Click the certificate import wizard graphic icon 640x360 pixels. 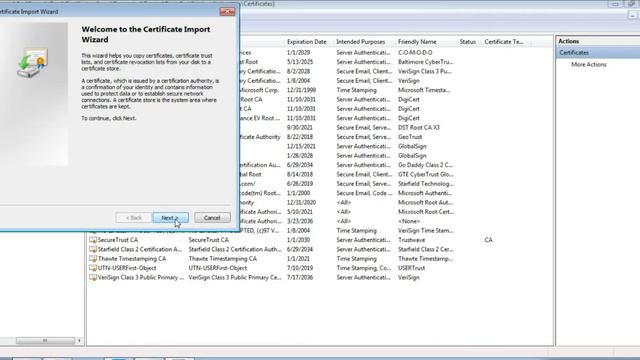32,62
